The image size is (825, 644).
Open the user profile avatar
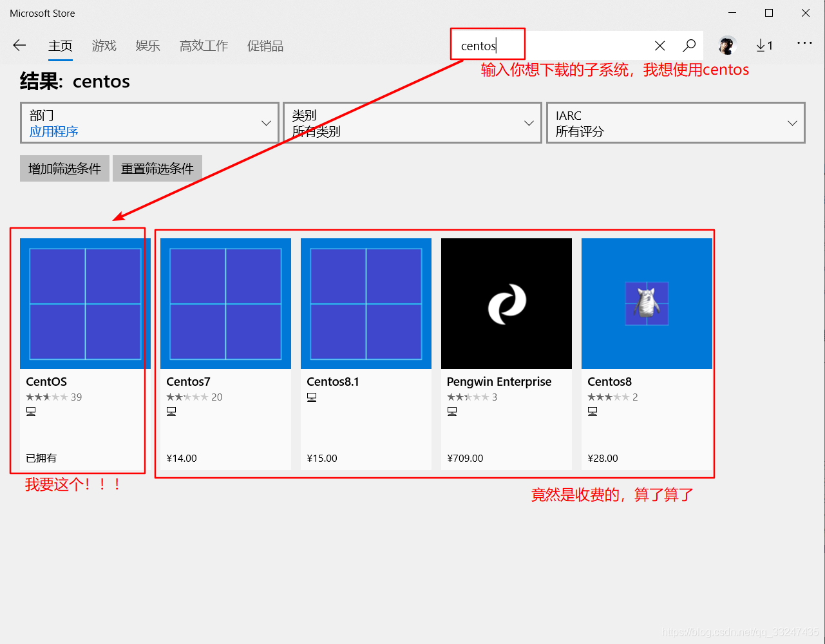[727, 46]
